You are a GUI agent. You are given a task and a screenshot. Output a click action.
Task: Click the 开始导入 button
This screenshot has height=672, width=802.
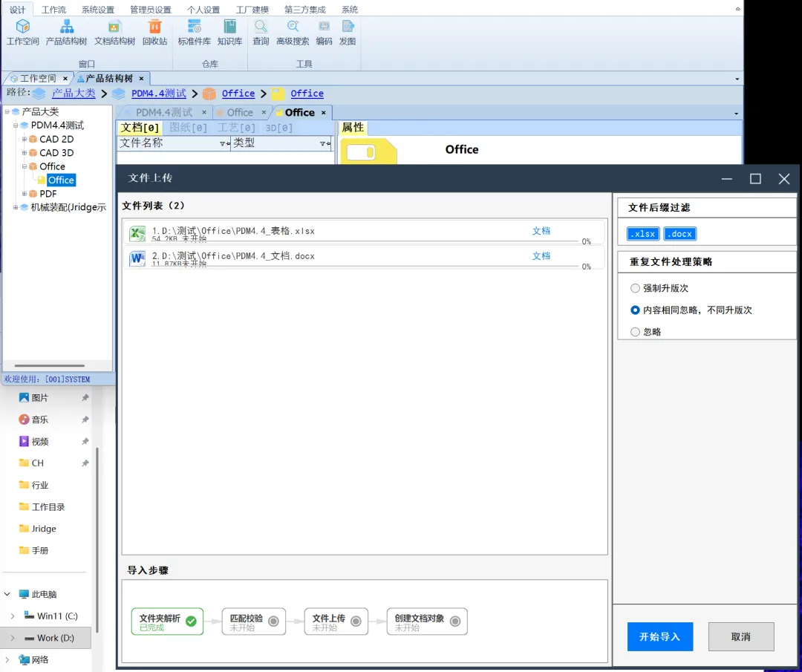click(x=660, y=636)
